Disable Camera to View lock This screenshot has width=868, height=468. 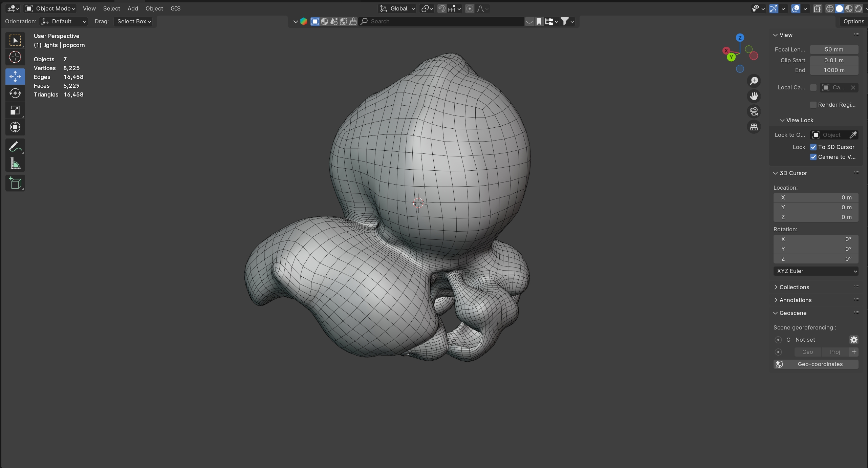813,157
